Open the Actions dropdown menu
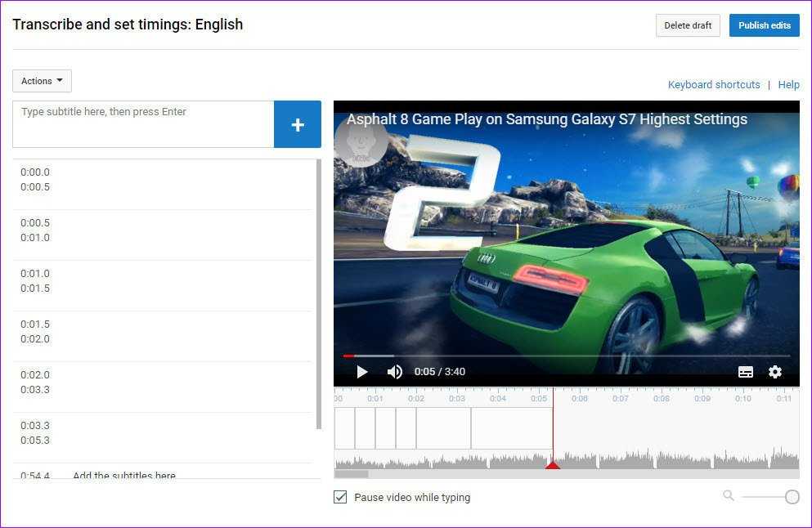The image size is (812, 528). click(x=42, y=81)
